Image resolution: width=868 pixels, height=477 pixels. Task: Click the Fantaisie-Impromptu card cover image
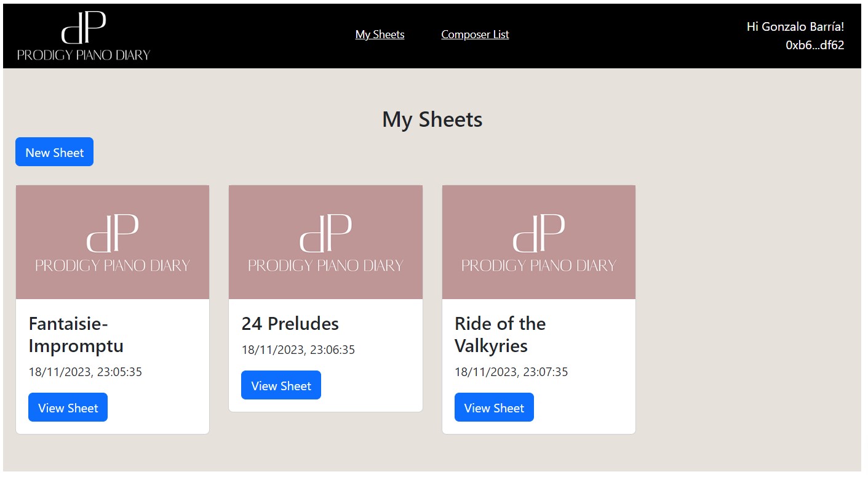click(113, 242)
